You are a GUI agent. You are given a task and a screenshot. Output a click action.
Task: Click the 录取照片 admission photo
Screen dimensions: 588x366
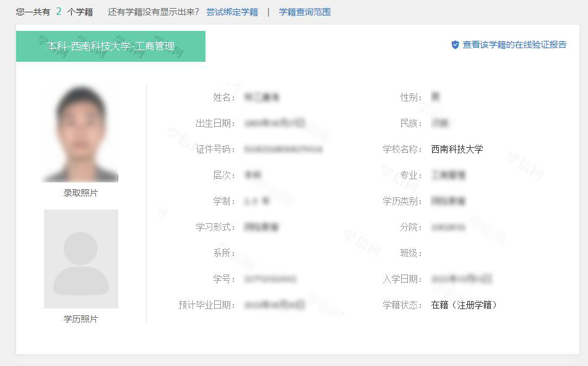80,133
